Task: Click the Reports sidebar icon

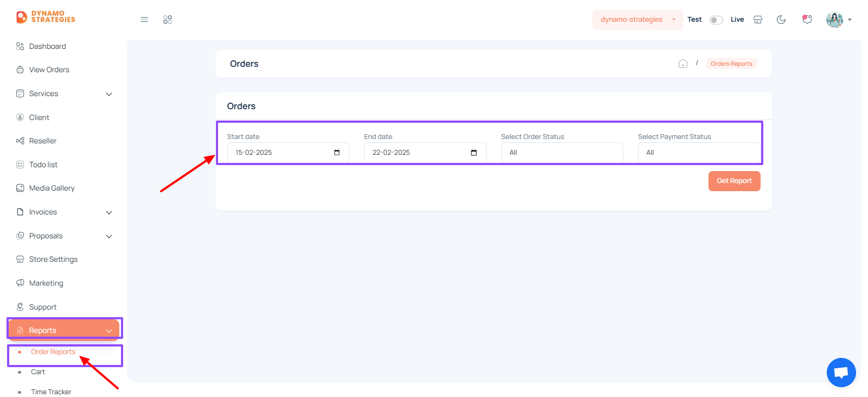Action: [20, 330]
